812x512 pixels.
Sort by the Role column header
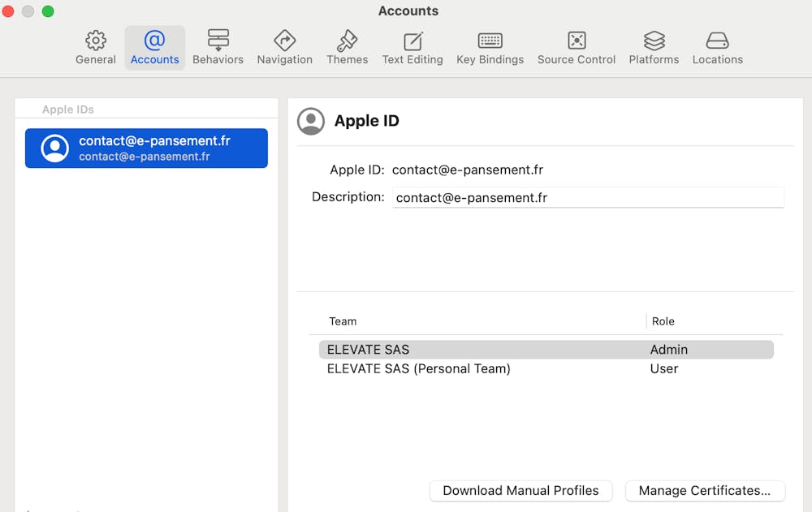663,321
